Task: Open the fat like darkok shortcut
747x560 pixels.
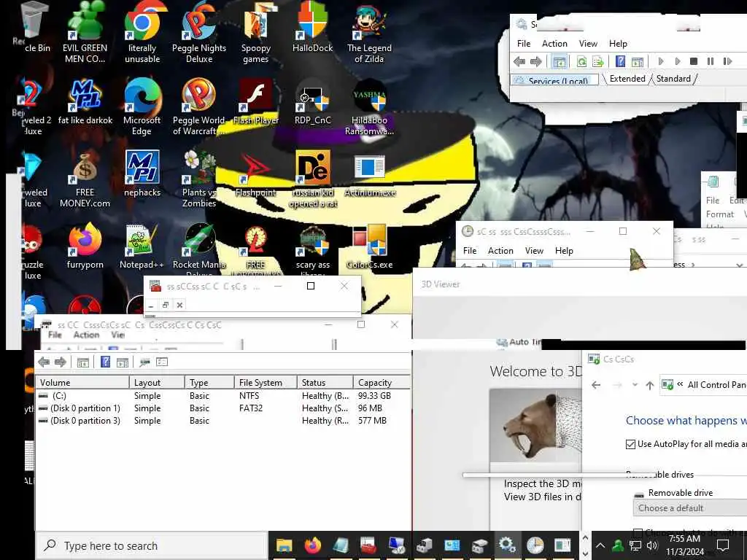Action: click(85, 101)
